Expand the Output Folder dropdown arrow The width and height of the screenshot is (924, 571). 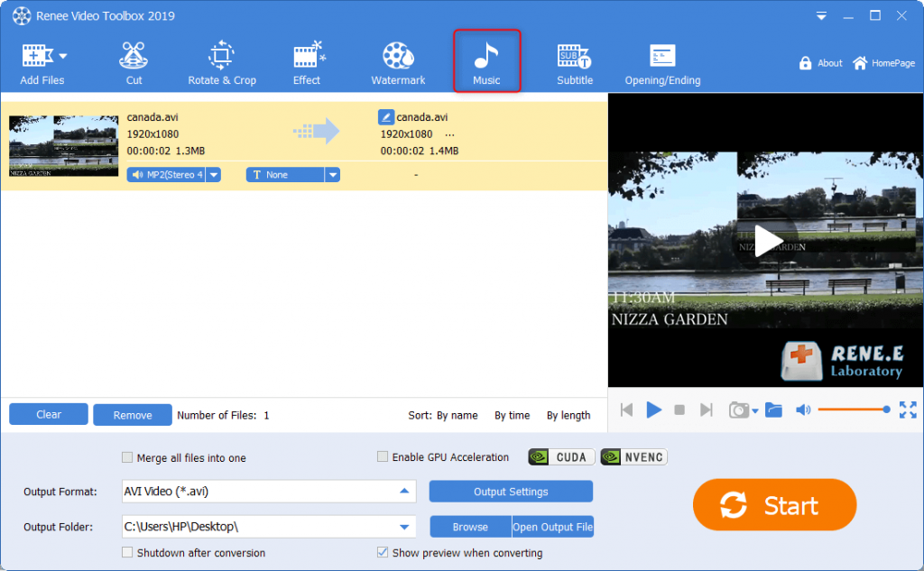point(404,527)
